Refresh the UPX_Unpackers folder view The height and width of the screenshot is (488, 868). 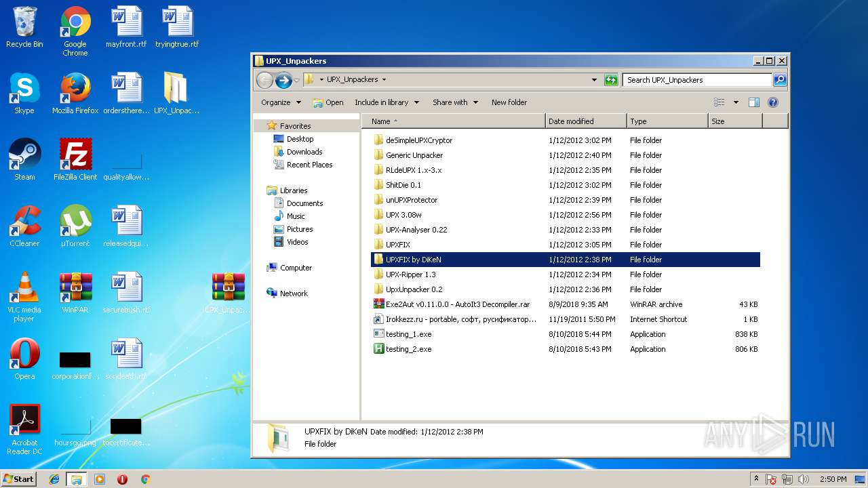611,80
